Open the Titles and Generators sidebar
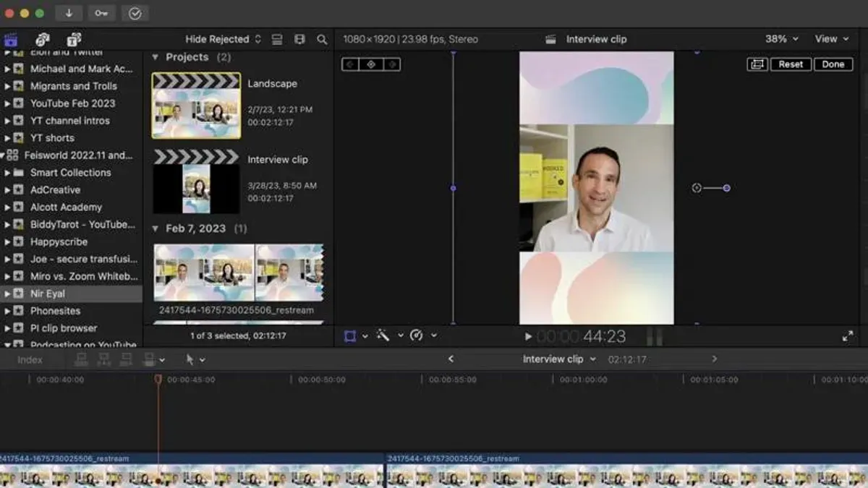The image size is (868, 488). point(74,39)
